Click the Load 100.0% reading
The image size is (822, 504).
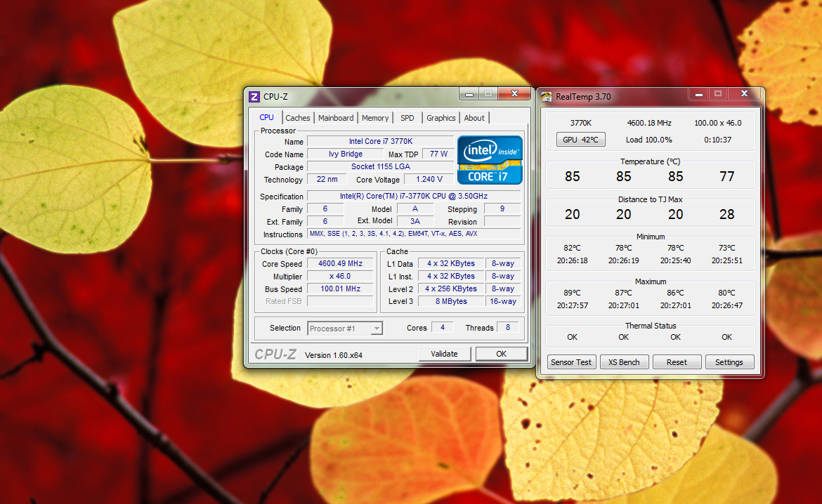pyautogui.click(x=649, y=140)
